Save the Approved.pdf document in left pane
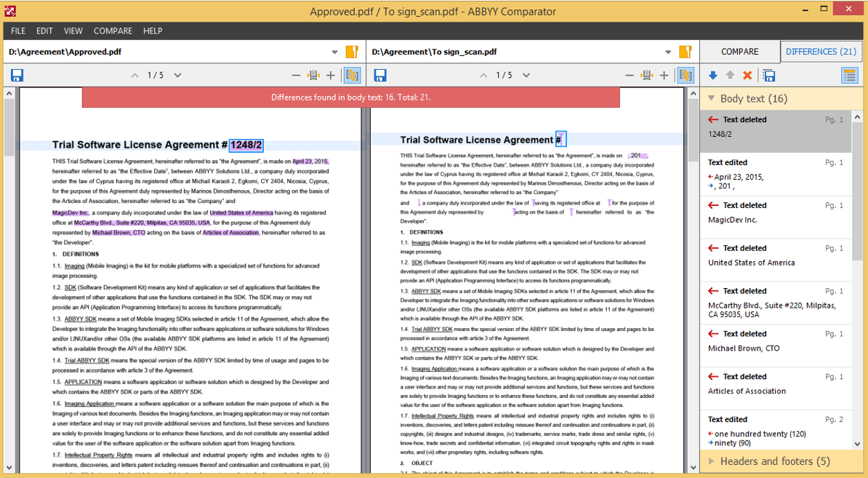The height and width of the screenshot is (478, 868). coord(17,76)
